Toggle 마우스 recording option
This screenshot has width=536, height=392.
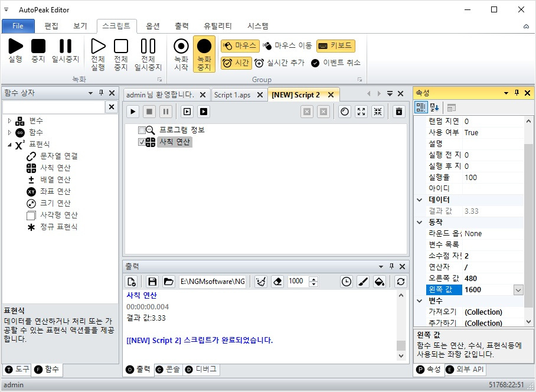[240, 45]
